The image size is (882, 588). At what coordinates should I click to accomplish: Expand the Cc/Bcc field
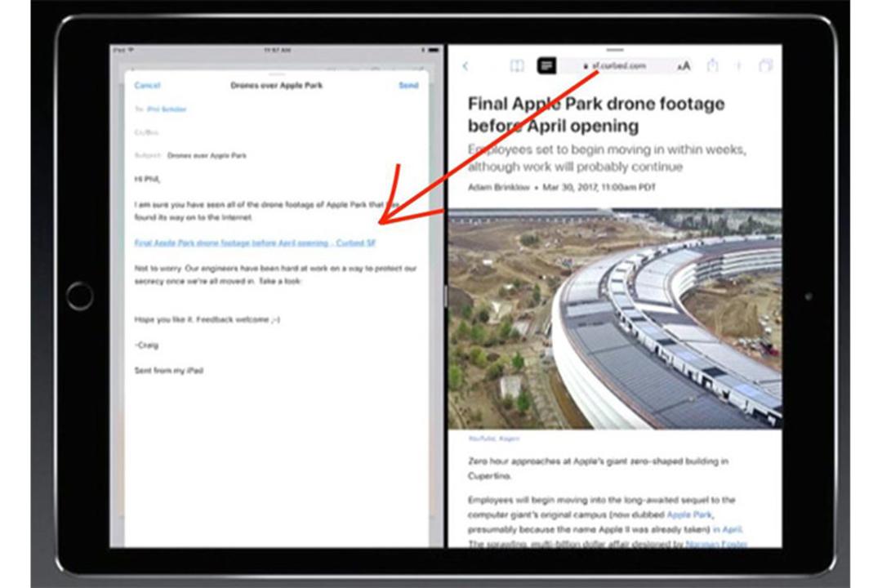coord(276,133)
